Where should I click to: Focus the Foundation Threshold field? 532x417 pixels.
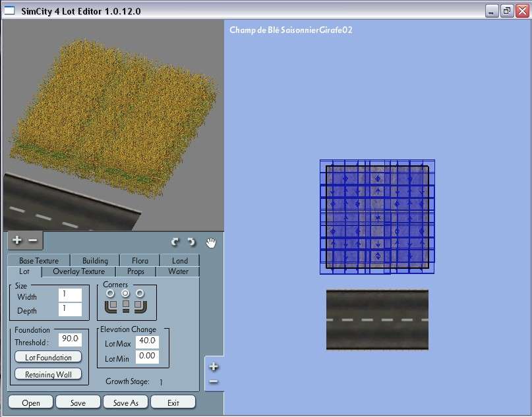tap(71, 340)
